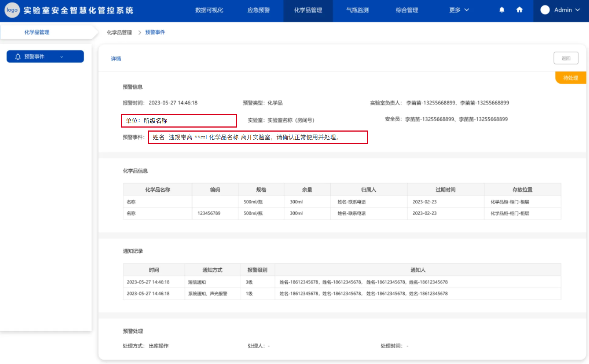The height and width of the screenshot is (364, 589).
Task: Open 综合管理 in the top menu
Action: [x=407, y=10]
